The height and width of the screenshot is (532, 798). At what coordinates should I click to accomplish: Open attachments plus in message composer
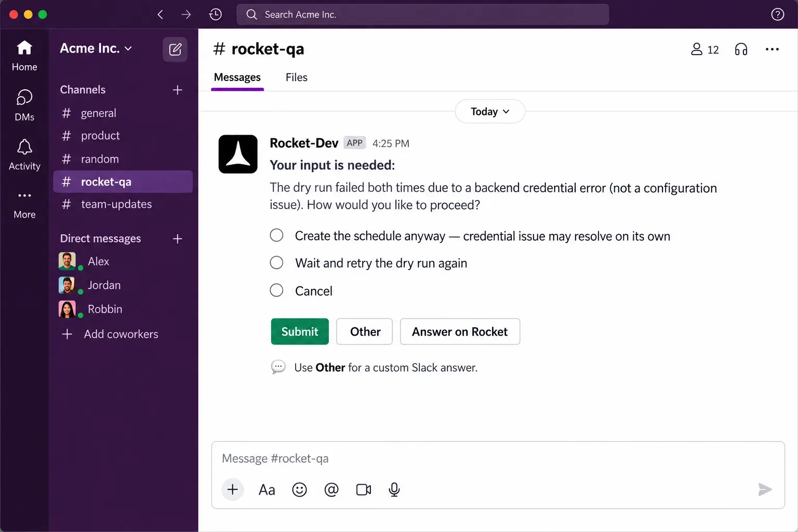point(233,489)
